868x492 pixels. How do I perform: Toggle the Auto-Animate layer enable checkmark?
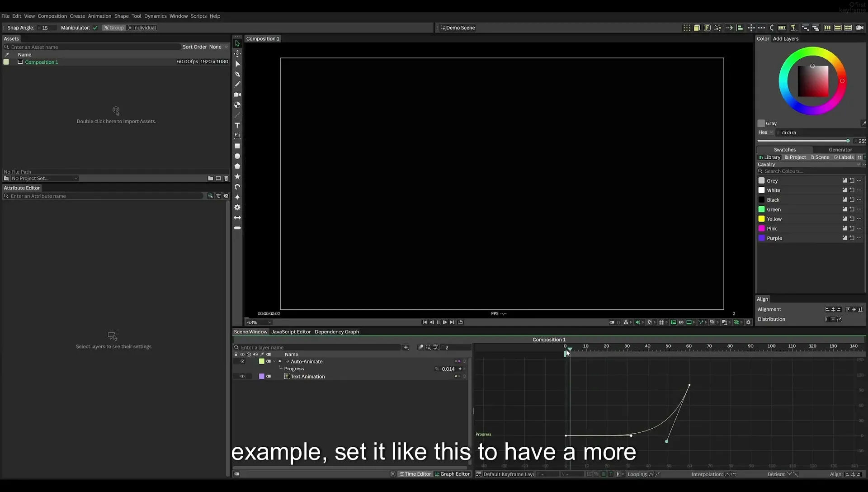pos(242,361)
